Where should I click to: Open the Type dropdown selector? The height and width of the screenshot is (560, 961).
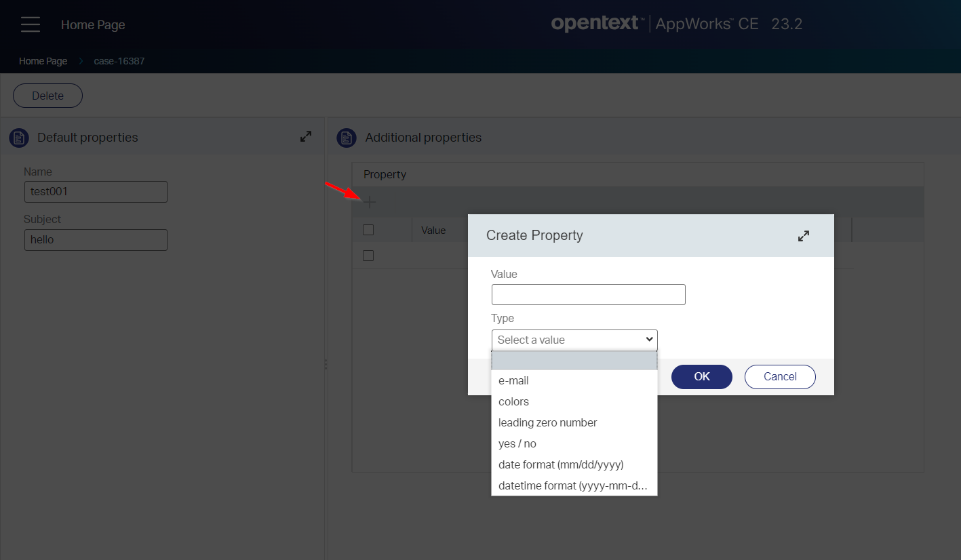point(574,340)
